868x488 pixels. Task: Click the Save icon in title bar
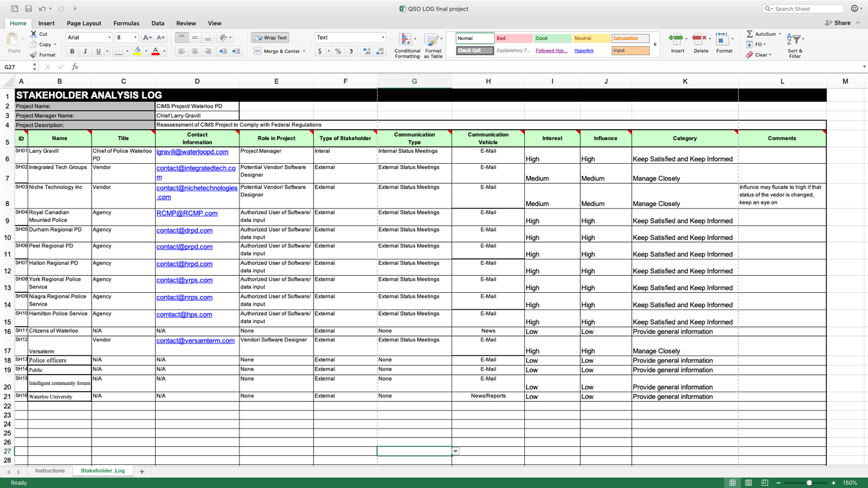coord(28,9)
